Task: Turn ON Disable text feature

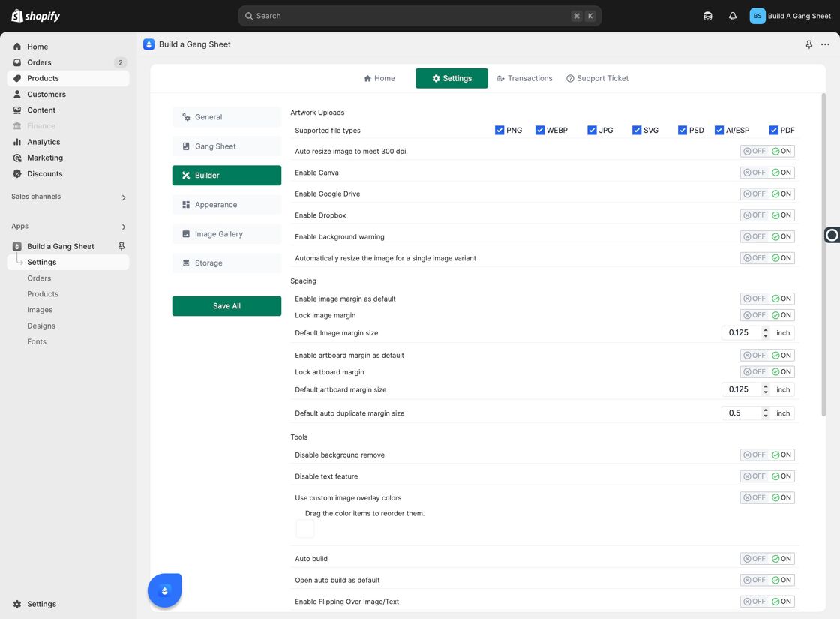Action: [x=781, y=476]
